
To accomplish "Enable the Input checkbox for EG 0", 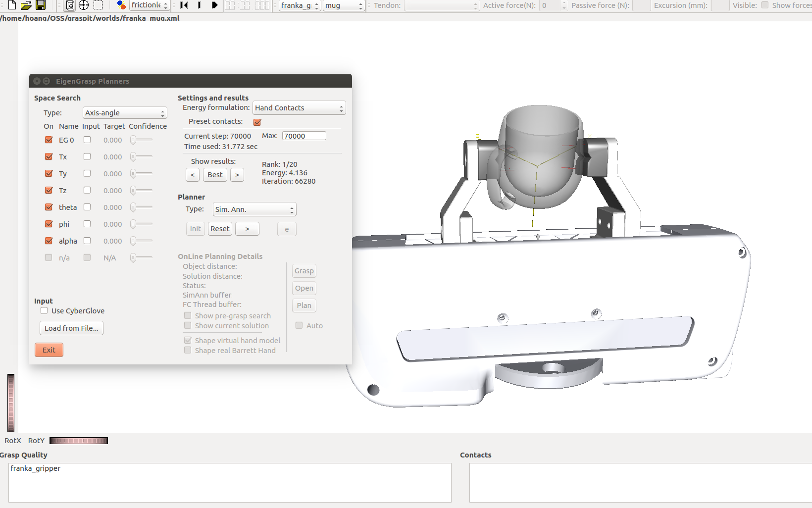I will [x=87, y=140].
